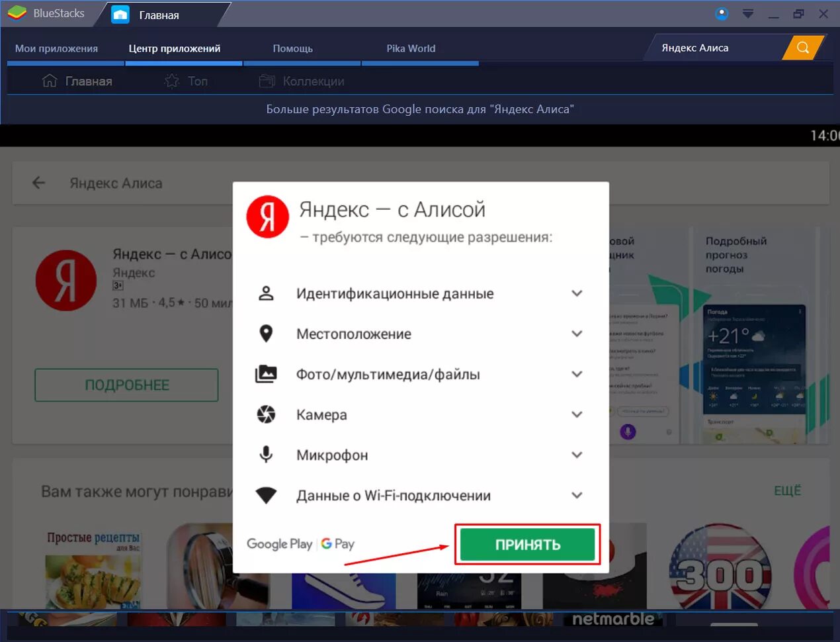Click the Камера permission text
This screenshot has height=642, width=840.
pyautogui.click(x=321, y=415)
